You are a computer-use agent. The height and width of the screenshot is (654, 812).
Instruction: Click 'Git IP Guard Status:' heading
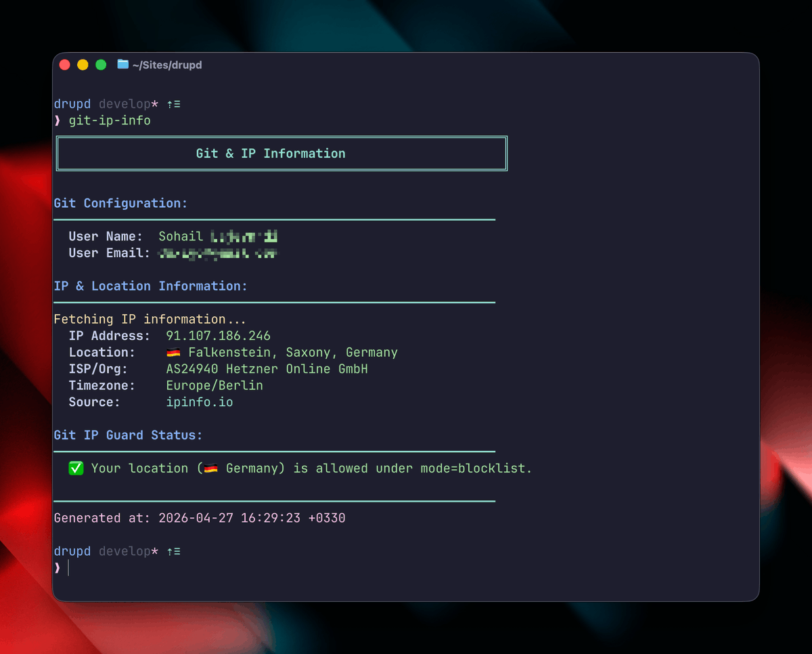128,435
